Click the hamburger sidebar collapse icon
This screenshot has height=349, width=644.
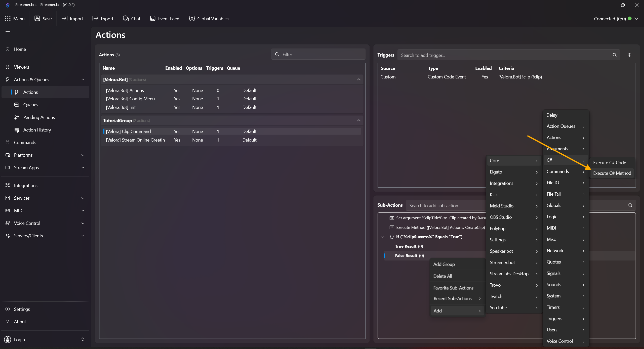[8, 33]
